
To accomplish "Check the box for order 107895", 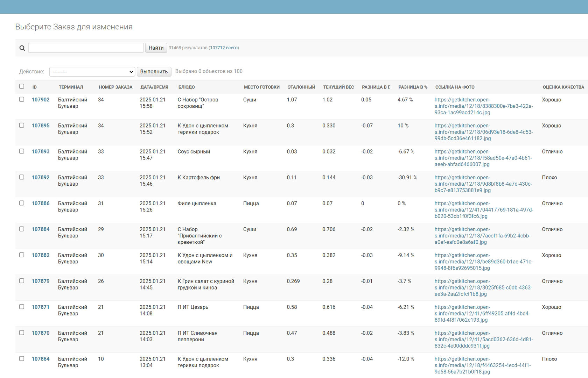I will [22, 125].
